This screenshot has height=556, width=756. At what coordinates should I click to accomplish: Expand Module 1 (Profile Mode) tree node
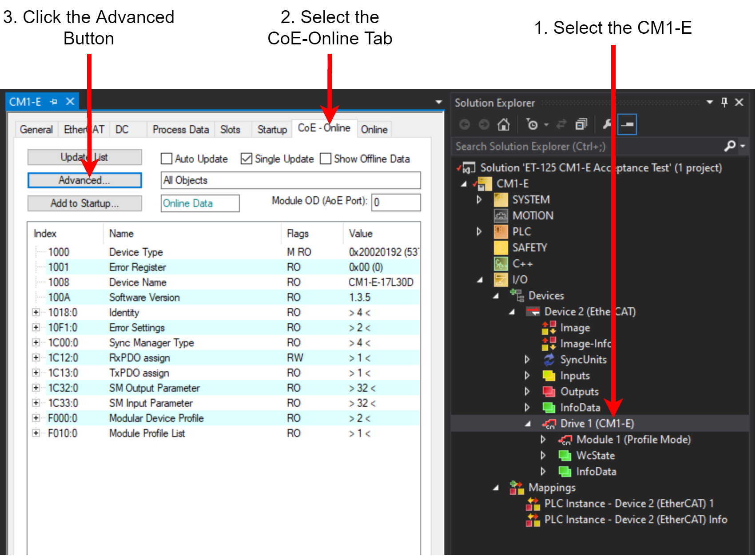(543, 440)
